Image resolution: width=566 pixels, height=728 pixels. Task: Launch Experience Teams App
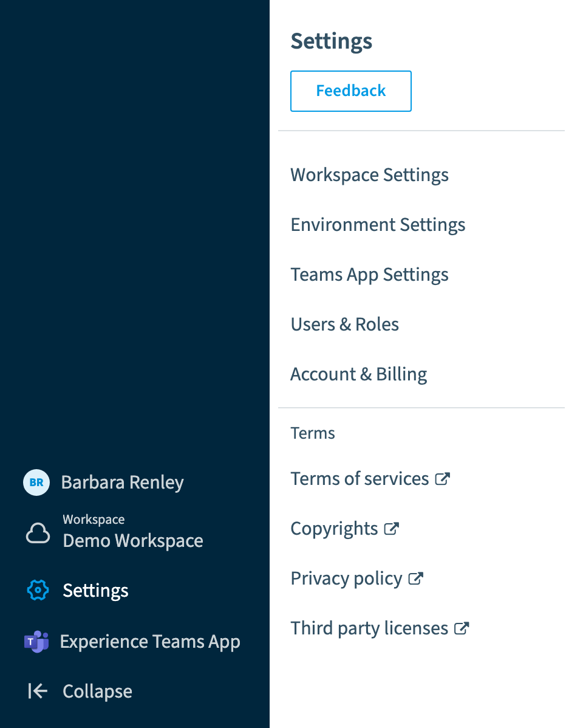click(x=151, y=642)
